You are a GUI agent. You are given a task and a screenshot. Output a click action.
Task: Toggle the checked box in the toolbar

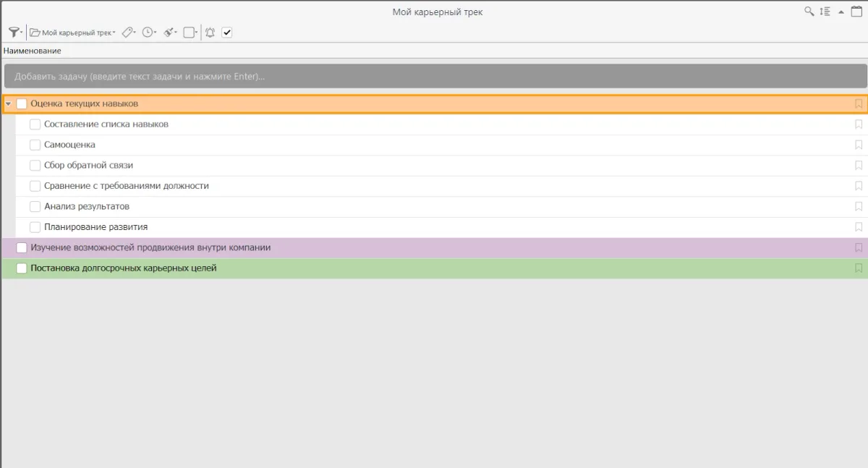(x=227, y=33)
